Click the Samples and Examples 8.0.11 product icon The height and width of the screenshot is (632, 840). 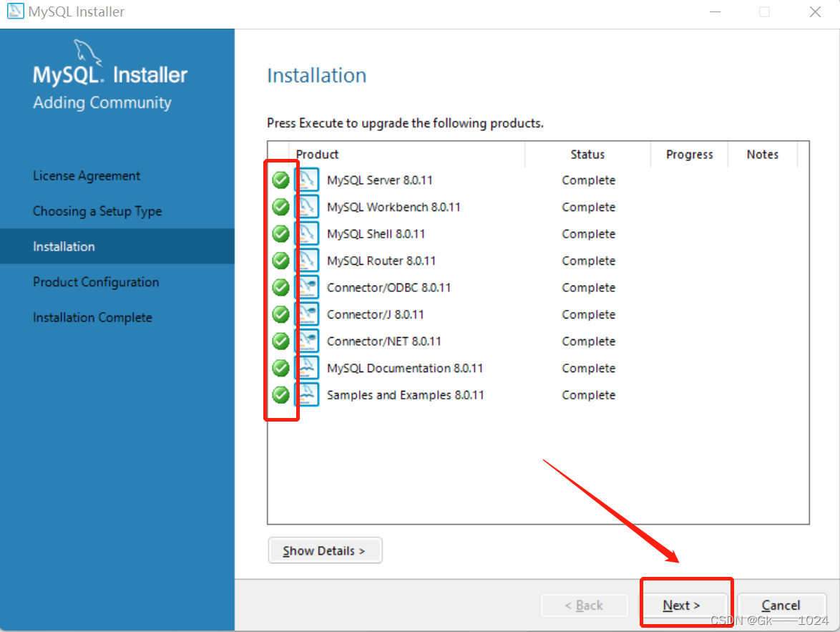click(x=307, y=394)
